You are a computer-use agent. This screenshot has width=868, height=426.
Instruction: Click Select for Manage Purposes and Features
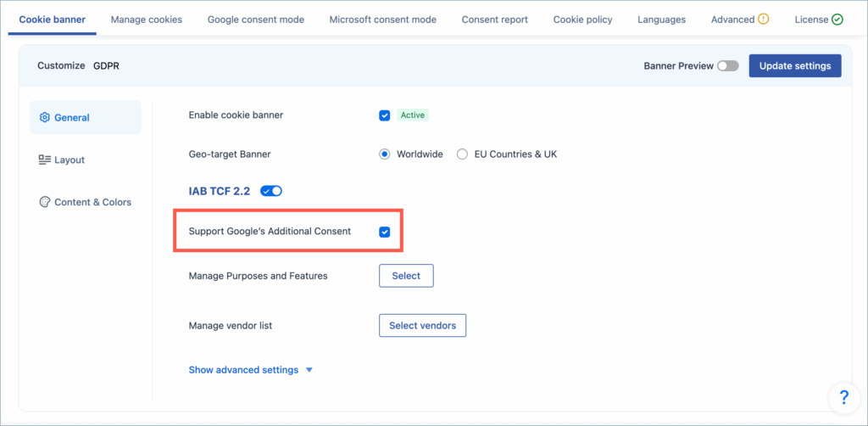pyautogui.click(x=406, y=276)
